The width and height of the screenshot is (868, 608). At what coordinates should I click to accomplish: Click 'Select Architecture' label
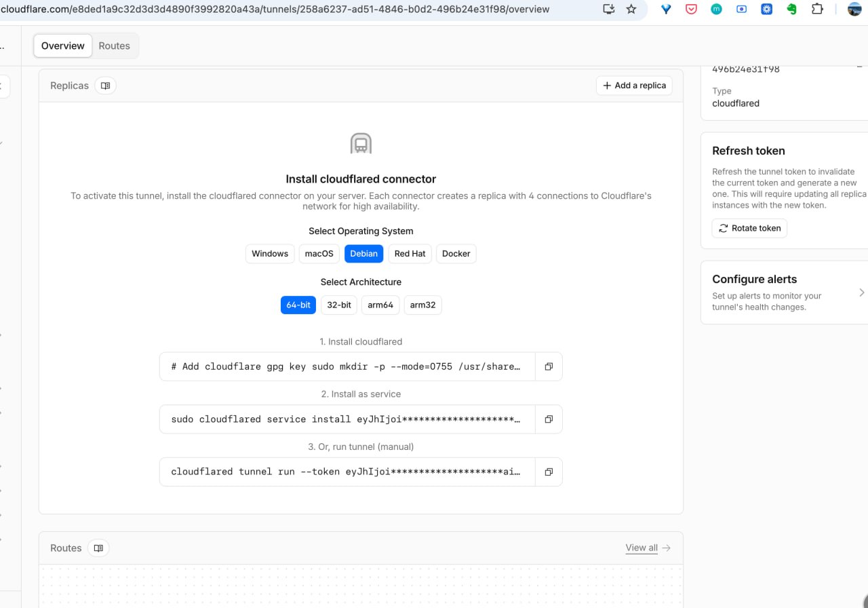361,282
